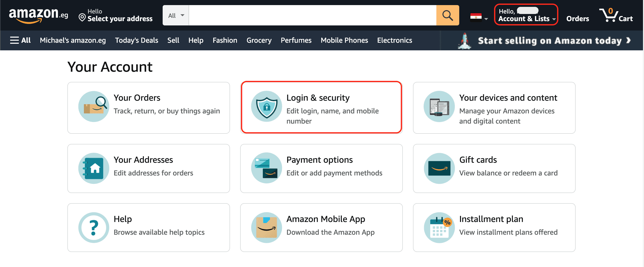Click the Gift cards icon
The width and height of the screenshot is (644, 267).
click(439, 168)
